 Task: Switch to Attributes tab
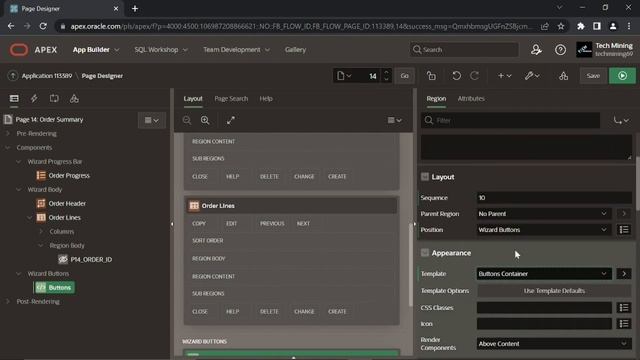pos(471,99)
